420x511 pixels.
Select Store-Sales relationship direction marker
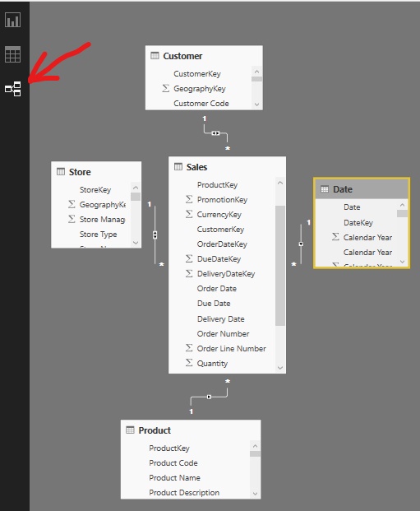pos(155,235)
